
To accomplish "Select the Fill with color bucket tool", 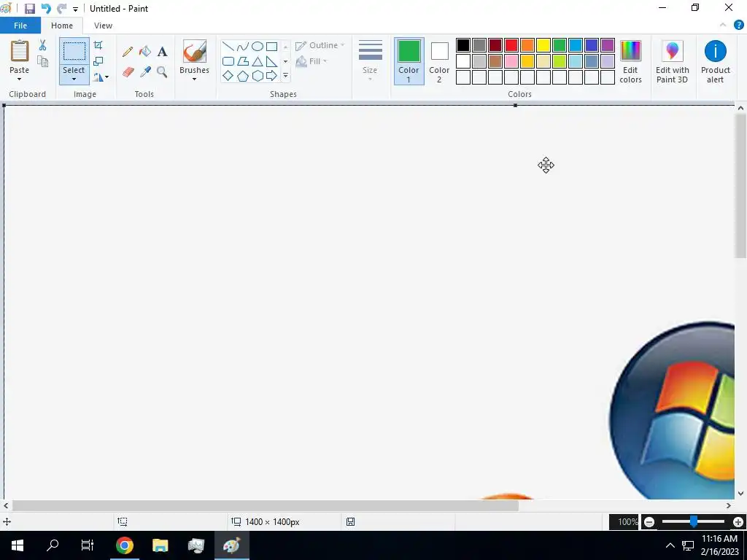I will pyautogui.click(x=145, y=52).
